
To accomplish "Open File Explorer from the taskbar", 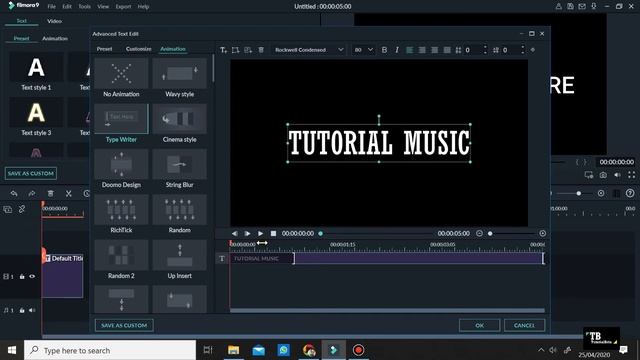I will (x=233, y=350).
